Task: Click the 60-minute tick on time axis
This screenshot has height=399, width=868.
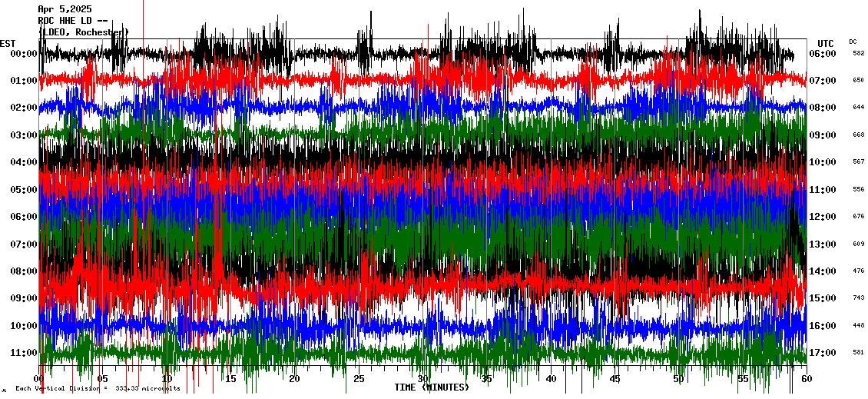Action: 806,379
